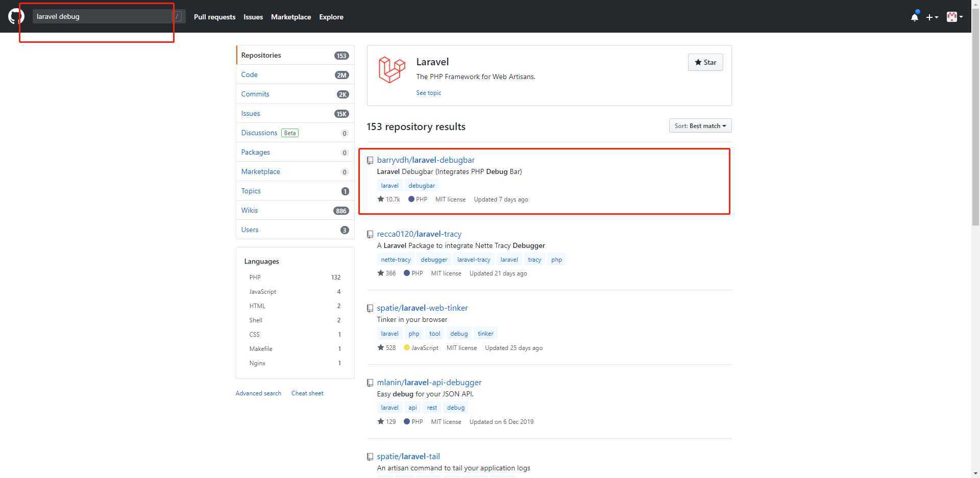980x478 pixels.
Task: Filter results by HTML language
Action: [295, 306]
